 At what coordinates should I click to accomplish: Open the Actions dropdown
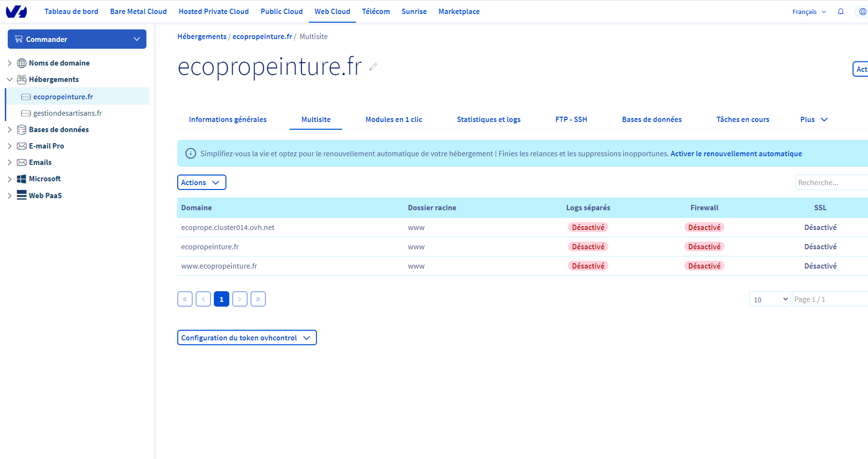click(x=201, y=182)
